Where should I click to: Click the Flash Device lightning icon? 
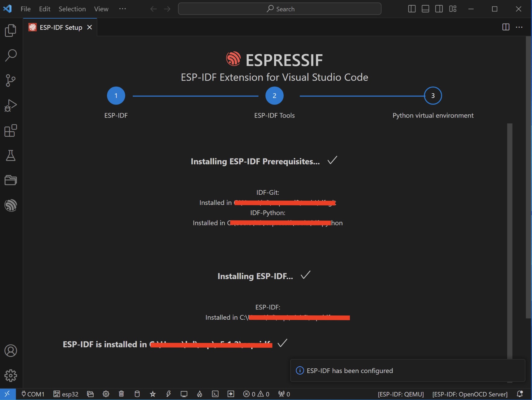tap(168, 394)
